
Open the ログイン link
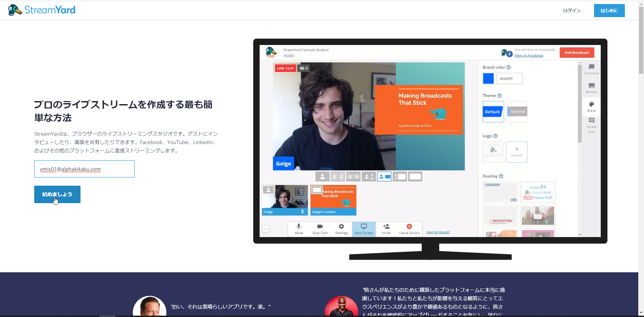(572, 10)
